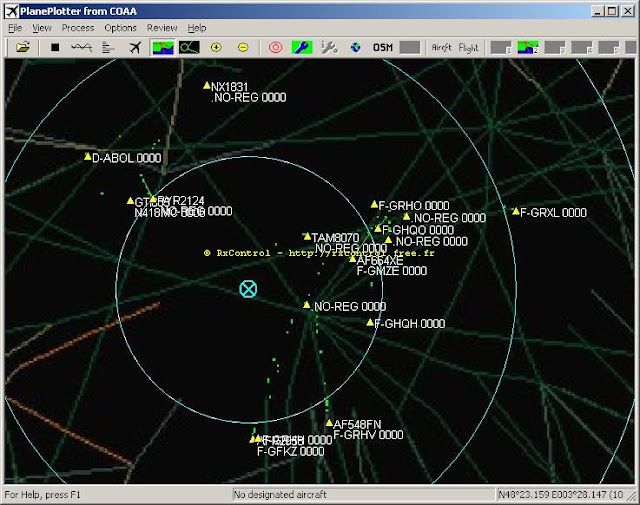Select saved chart slot 2
The height and width of the screenshot is (505, 640).
tap(528, 48)
